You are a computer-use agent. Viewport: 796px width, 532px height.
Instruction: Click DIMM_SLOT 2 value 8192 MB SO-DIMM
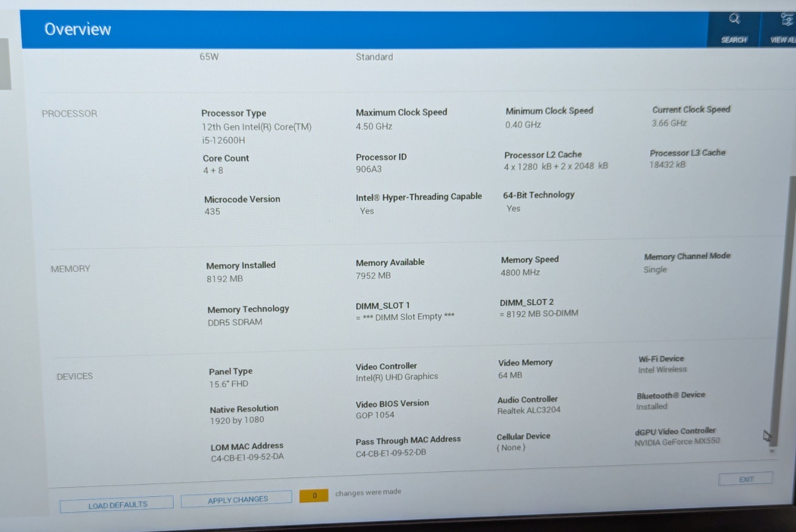tap(539, 314)
